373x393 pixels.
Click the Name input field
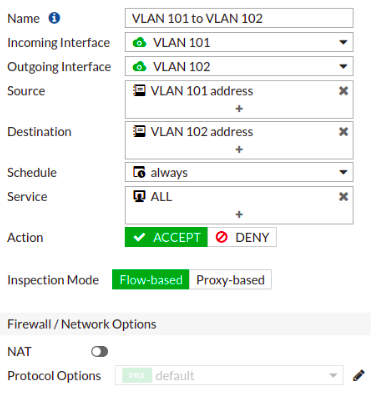tap(239, 18)
